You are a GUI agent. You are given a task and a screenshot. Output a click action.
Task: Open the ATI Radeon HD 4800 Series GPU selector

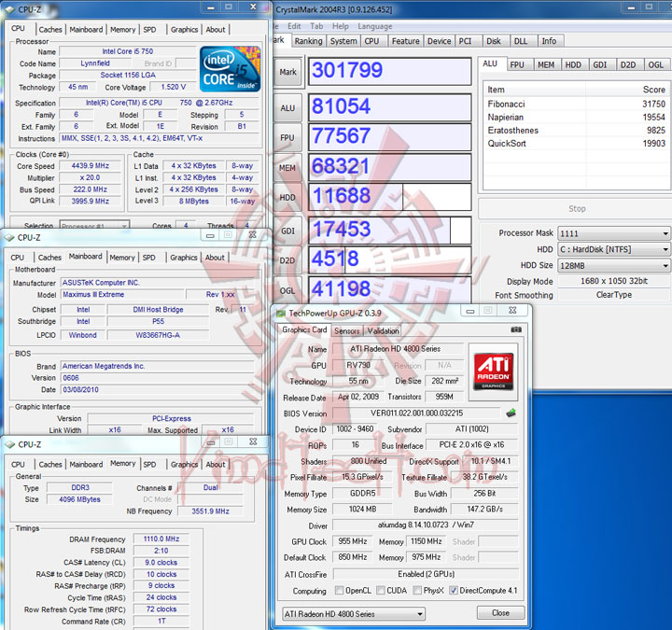pos(354,614)
